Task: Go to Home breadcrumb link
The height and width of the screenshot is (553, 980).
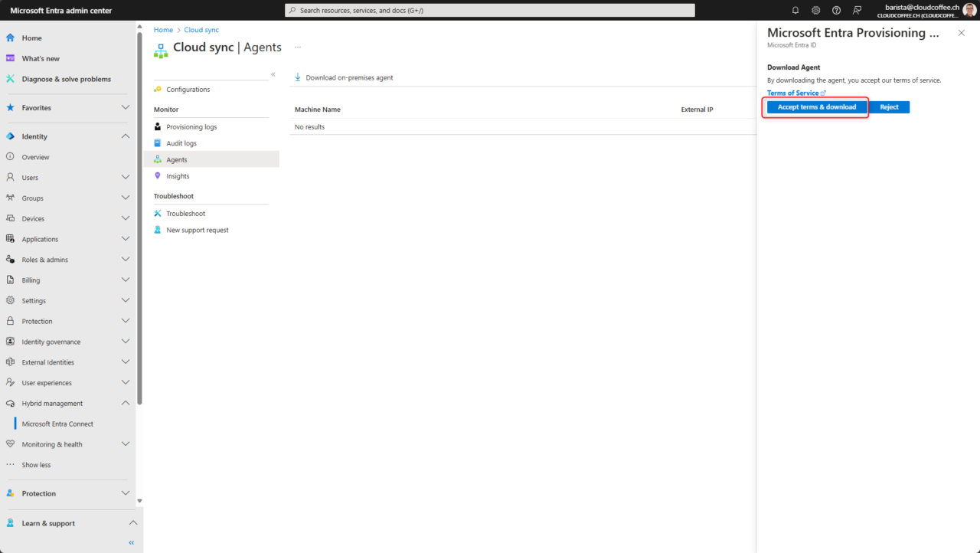Action: [163, 30]
